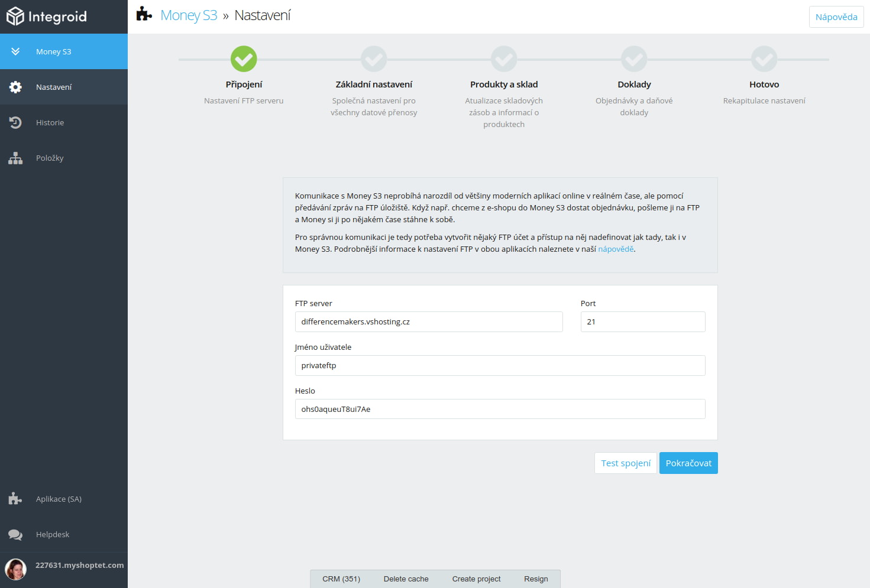Click the Nastavení FTP serveru subtitle
Image resolution: width=870 pixels, height=588 pixels.
click(244, 101)
